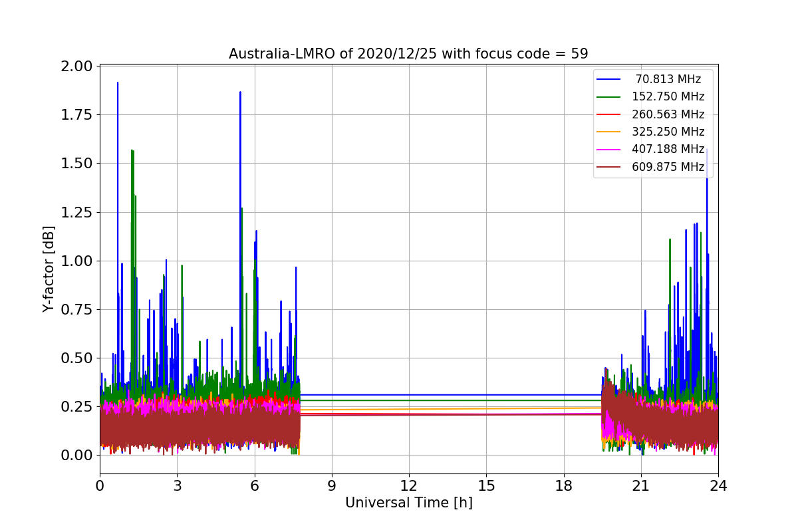Click the 9 hour x-axis tick label
Image resolution: width=798 pixels, height=532 pixels.
pyautogui.click(x=331, y=485)
